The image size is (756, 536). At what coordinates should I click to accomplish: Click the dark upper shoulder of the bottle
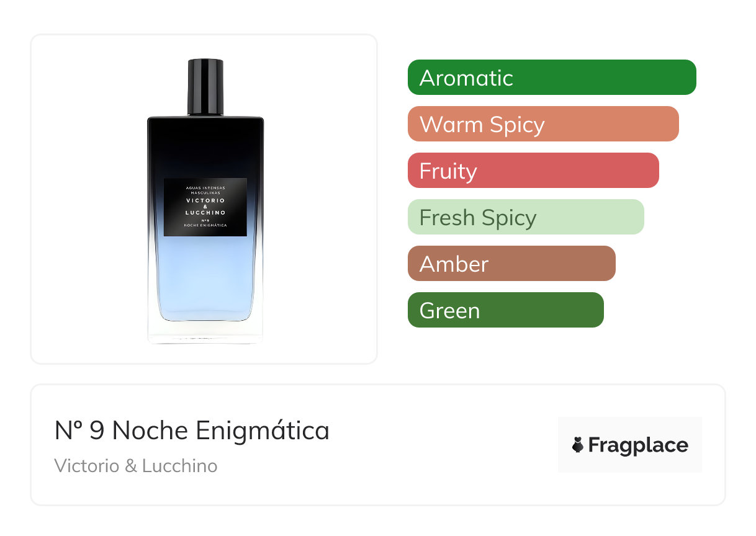tap(205, 146)
